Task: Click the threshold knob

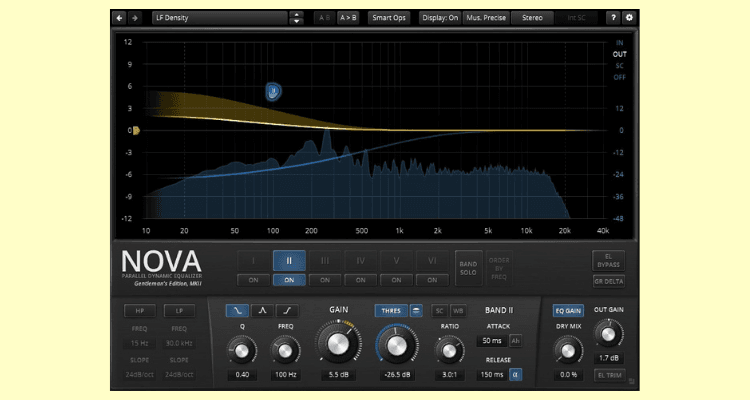Action: pos(397,346)
